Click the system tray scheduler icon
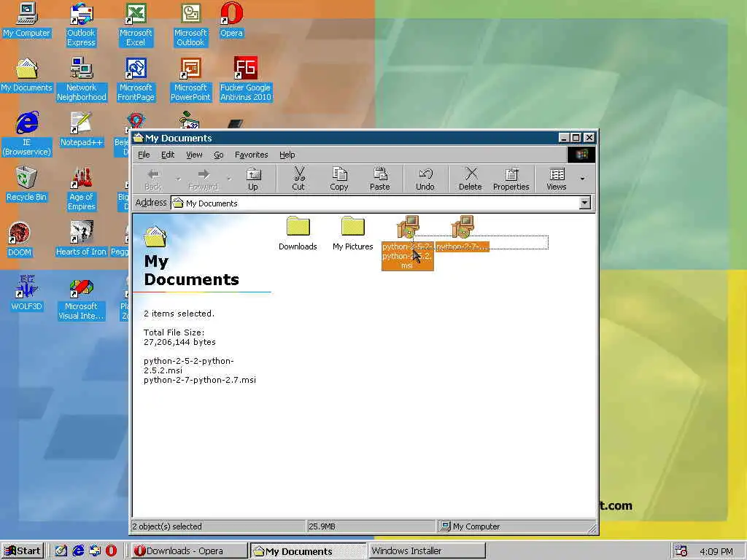The image size is (747, 560). point(681,551)
